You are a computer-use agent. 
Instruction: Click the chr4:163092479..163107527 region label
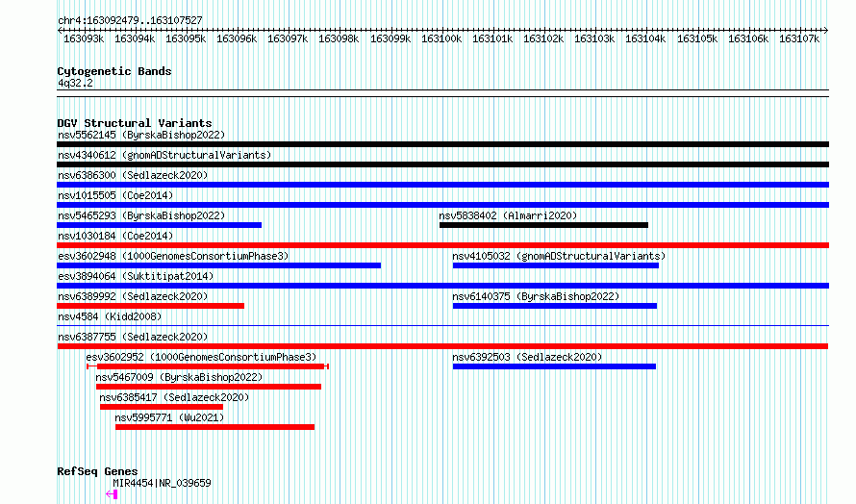pos(131,20)
